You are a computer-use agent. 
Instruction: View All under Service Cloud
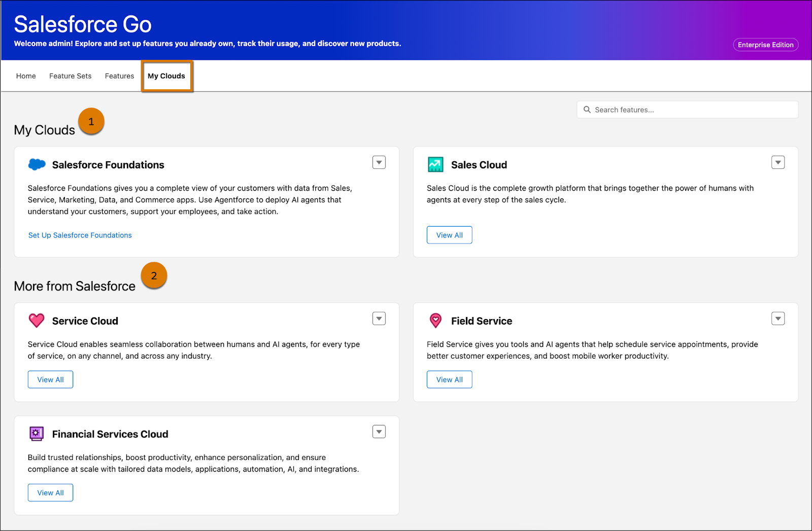(51, 380)
